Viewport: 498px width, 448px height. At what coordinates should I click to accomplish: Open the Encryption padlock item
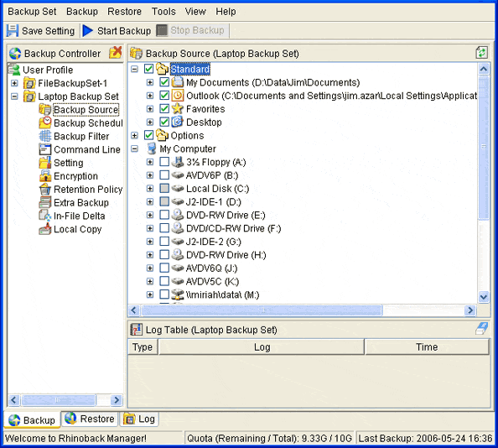[69, 176]
